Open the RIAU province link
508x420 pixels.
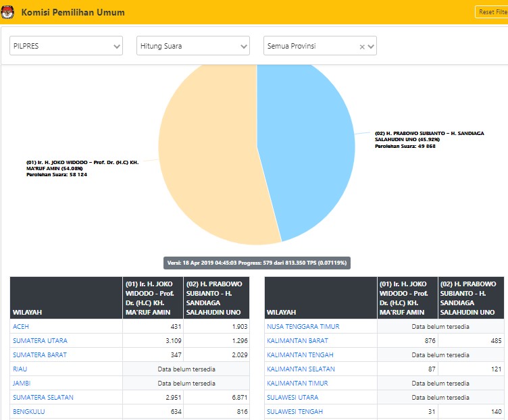coord(20,369)
